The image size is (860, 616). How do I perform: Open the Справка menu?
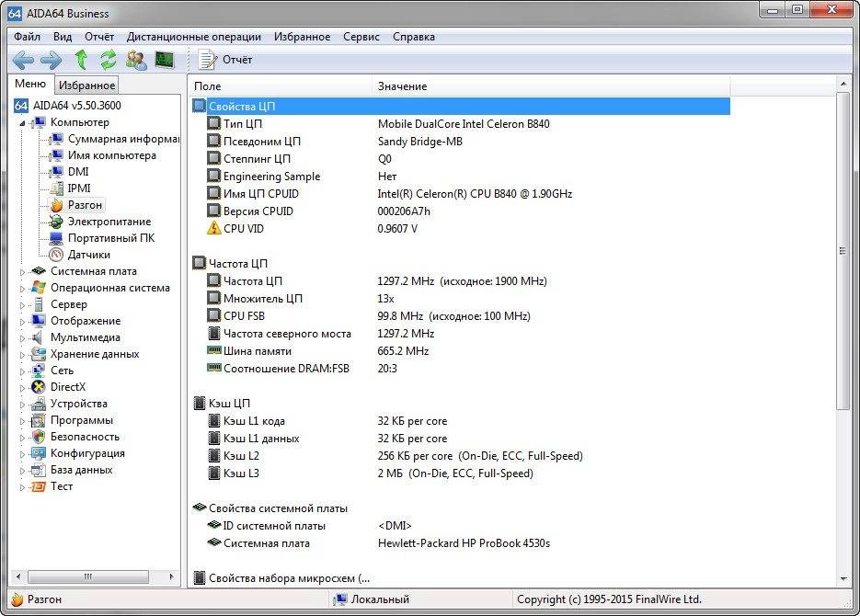[x=414, y=37]
